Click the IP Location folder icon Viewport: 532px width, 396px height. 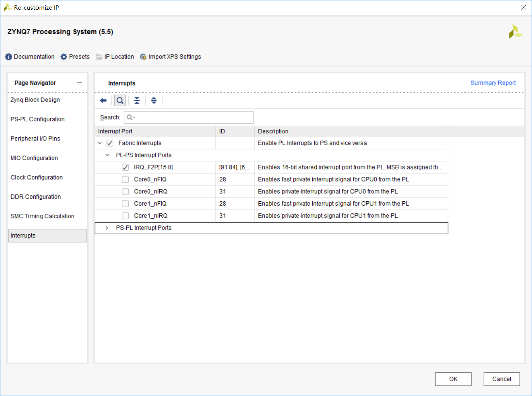point(99,57)
